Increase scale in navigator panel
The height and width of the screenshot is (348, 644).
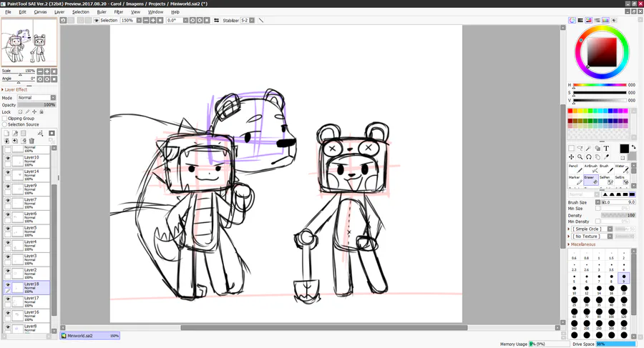point(47,71)
